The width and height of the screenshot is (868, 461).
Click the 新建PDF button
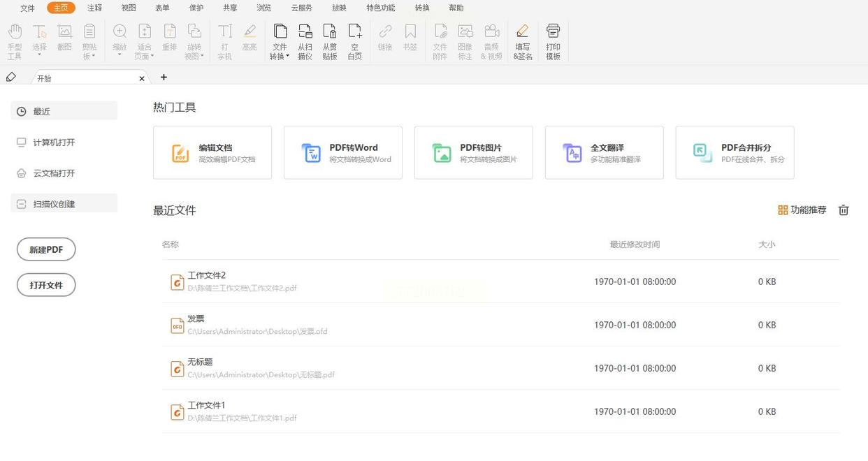46,249
